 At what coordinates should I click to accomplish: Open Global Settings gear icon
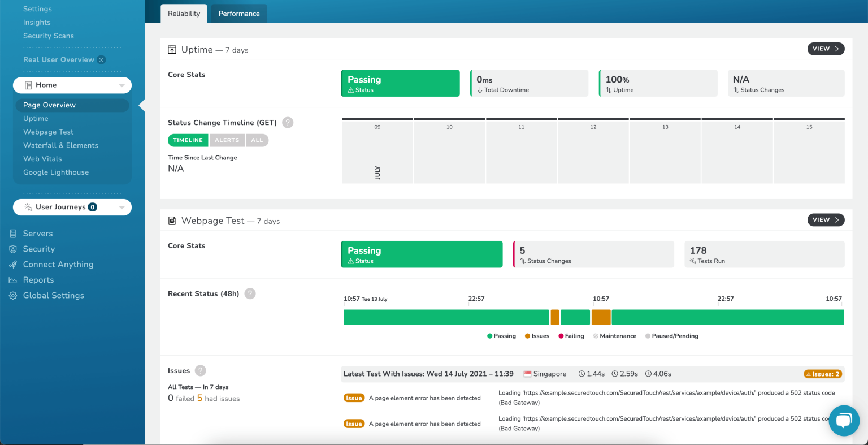pos(12,295)
